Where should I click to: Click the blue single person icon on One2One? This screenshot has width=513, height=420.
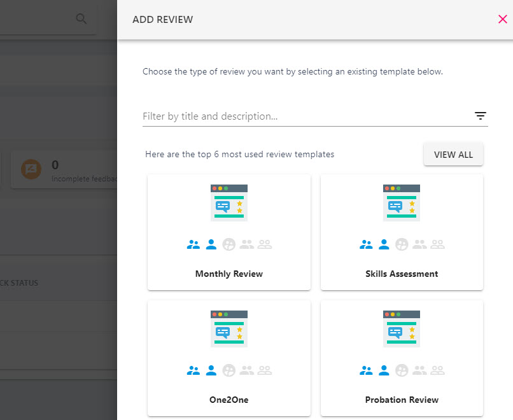coord(211,370)
